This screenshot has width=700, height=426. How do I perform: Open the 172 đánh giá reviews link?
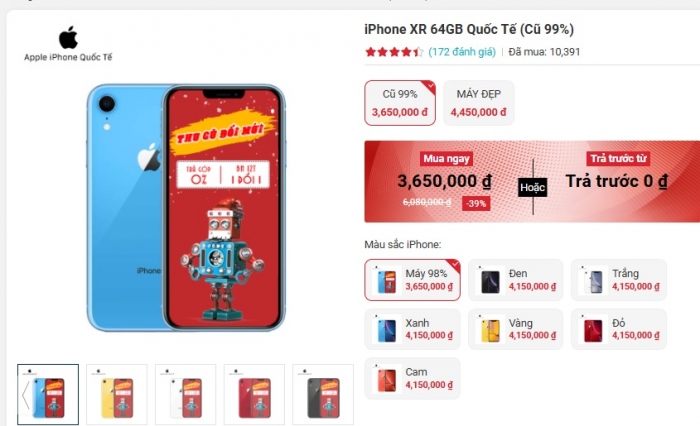point(462,52)
